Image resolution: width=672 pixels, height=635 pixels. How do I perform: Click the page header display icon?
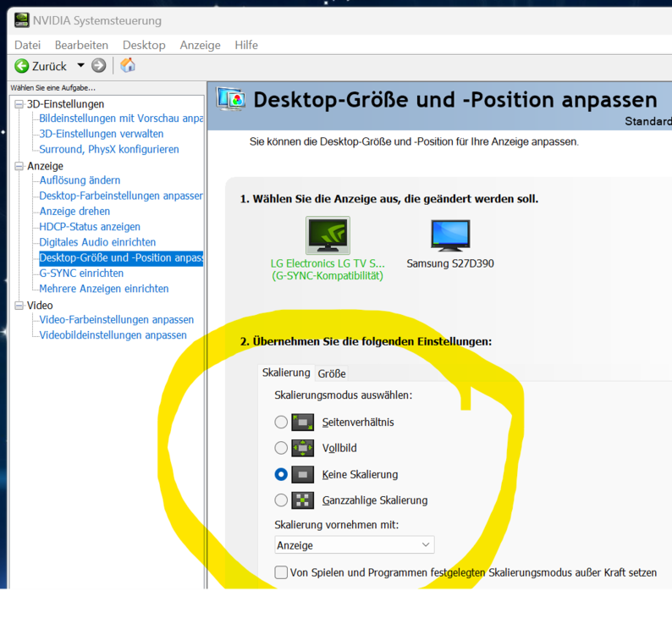[x=231, y=99]
